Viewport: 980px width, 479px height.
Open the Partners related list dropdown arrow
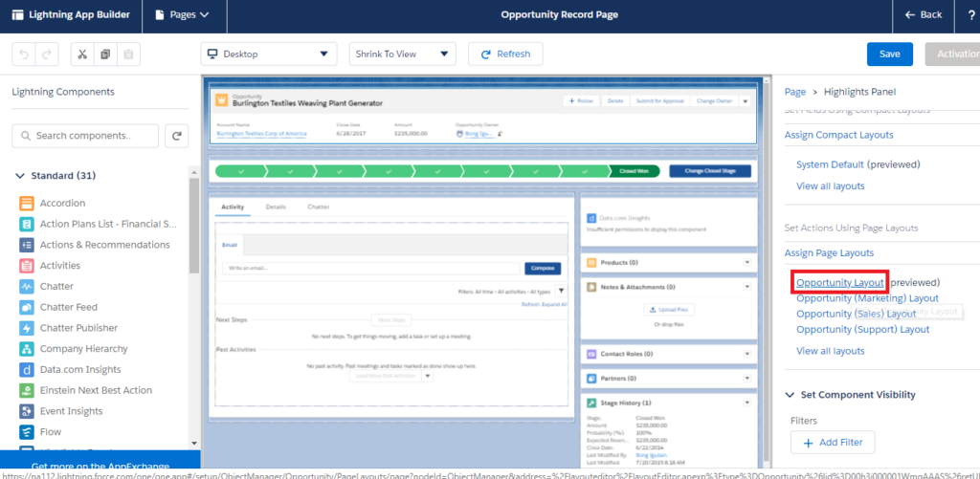[x=746, y=379]
